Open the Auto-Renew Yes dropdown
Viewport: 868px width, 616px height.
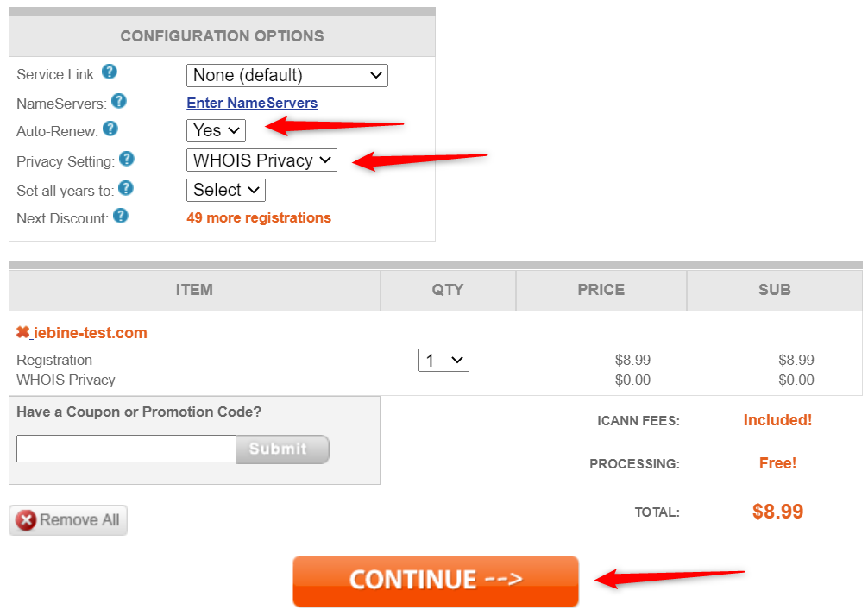click(x=216, y=130)
